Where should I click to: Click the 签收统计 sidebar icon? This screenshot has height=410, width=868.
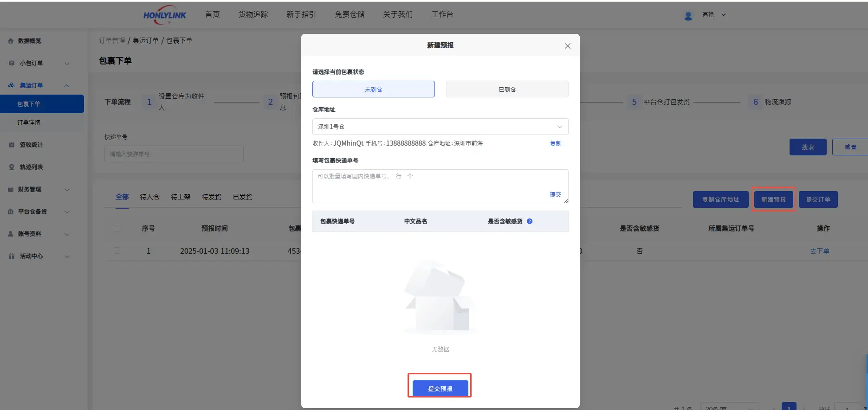coord(12,145)
